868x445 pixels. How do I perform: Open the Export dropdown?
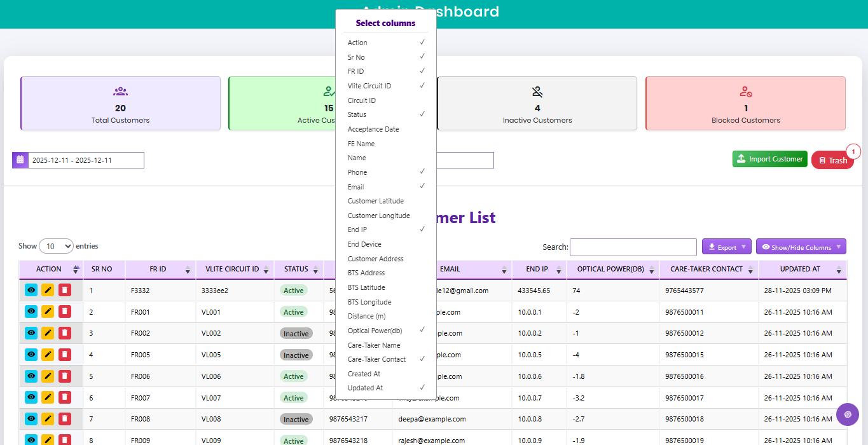tap(727, 247)
